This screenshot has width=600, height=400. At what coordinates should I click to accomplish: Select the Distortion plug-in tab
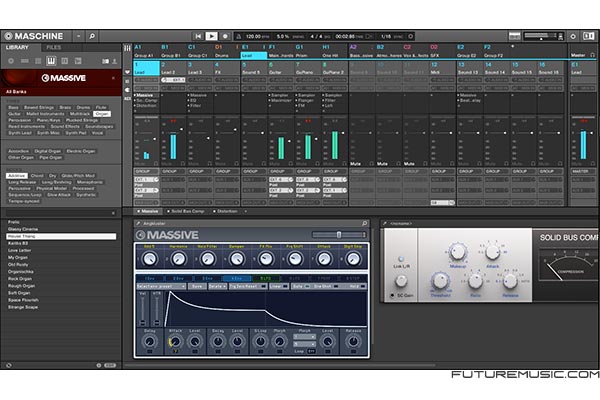click(226, 211)
